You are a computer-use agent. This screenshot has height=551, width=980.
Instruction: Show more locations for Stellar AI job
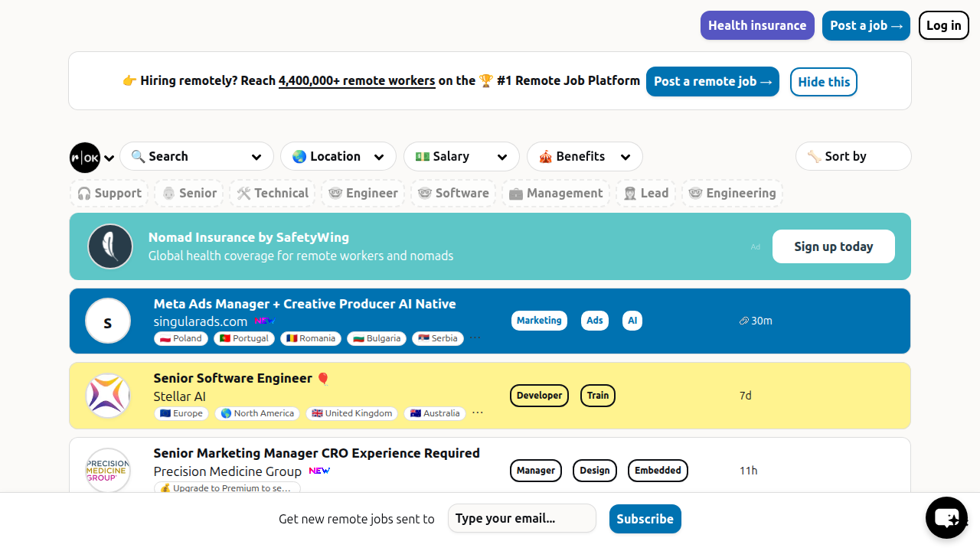point(478,412)
